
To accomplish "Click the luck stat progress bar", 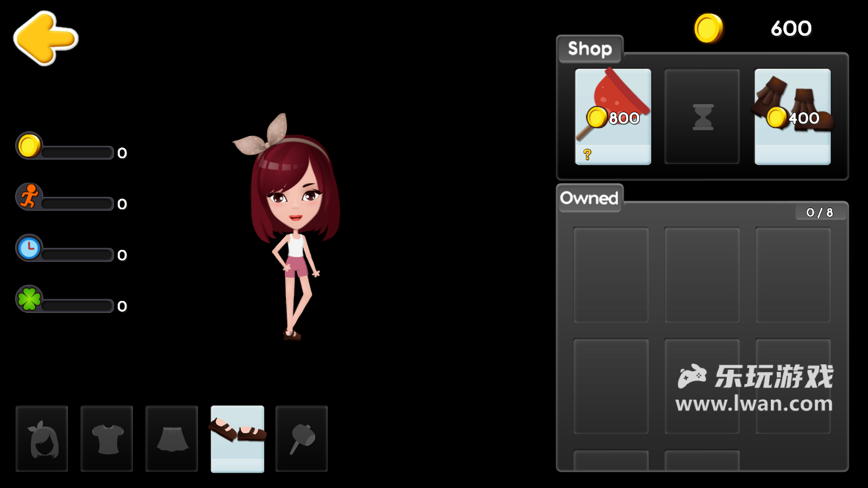I will [77, 305].
